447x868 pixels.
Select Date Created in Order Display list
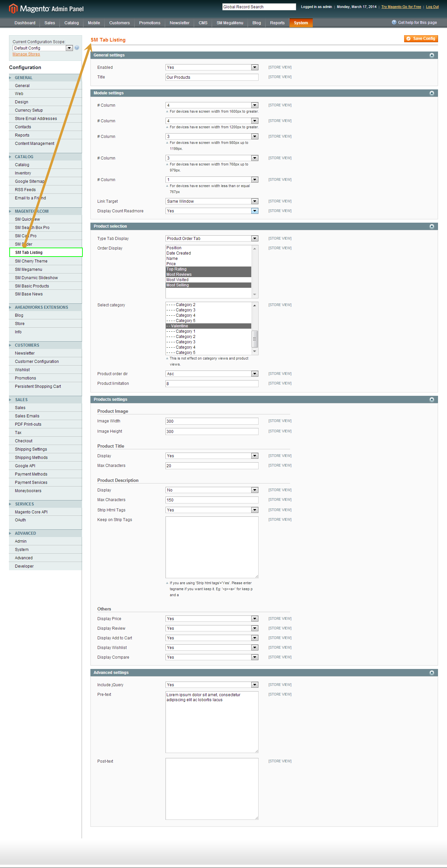(x=208, y=254)
